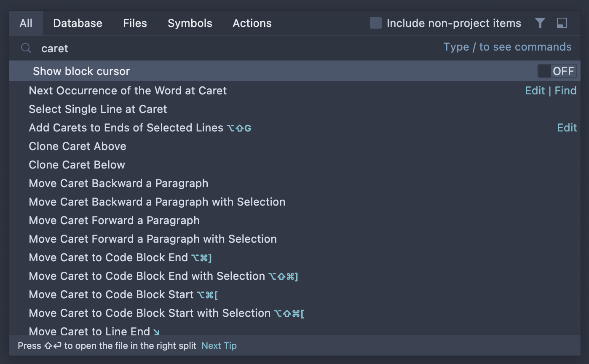Screen dimensions: 589x364
Task: Switch to the Database tab
Action: point(78,23)
